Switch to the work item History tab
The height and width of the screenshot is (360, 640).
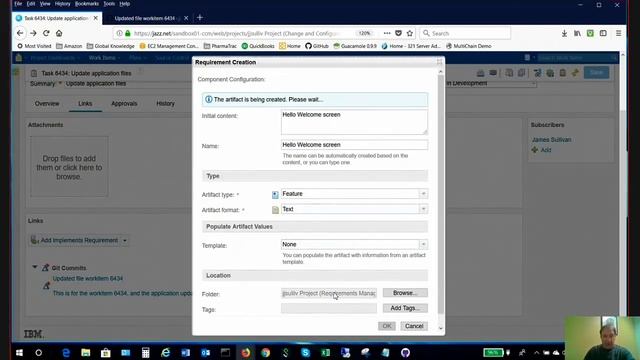pos(165,104)
